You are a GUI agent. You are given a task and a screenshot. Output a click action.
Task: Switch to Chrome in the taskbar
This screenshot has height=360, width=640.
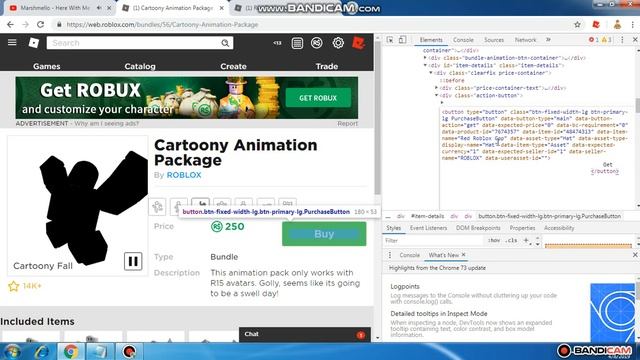click(x=71, y=351)
